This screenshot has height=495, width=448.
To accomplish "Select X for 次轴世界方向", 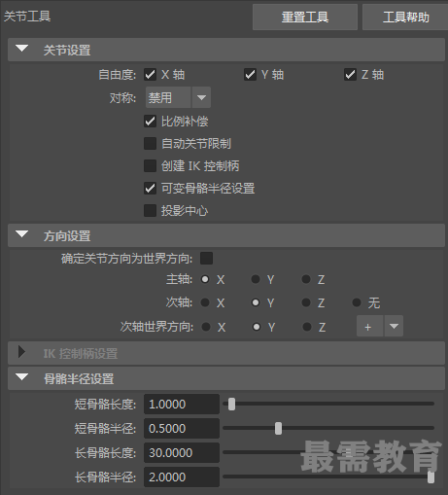I will pyautogui.click(x=206, y=327).
